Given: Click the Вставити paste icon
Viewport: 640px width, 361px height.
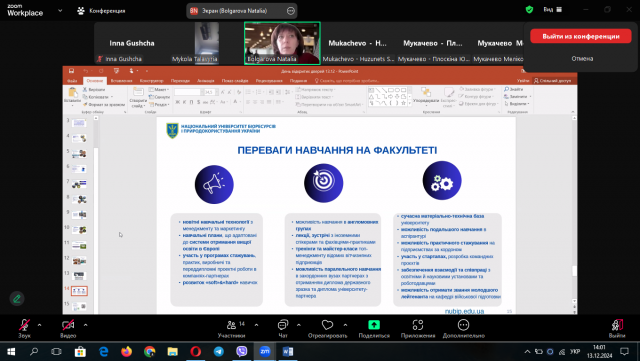Looking at the screenshot, I should pos(73,92).
